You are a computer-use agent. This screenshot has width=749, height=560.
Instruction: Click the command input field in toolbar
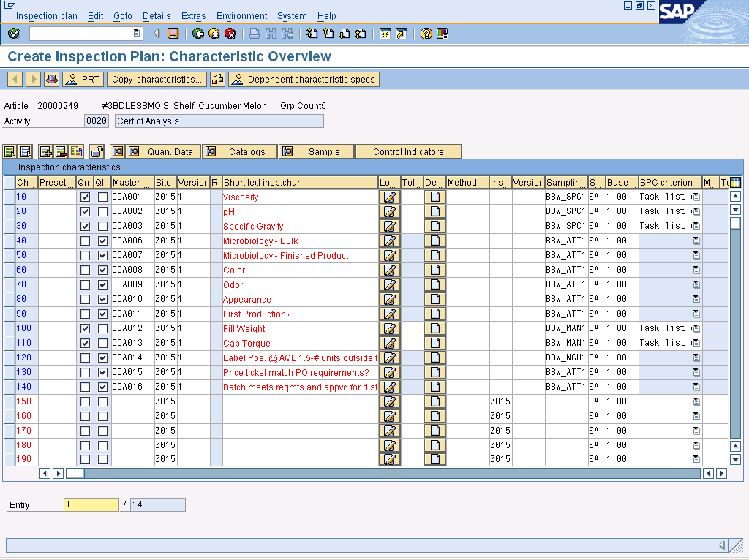tap(81, 34)
